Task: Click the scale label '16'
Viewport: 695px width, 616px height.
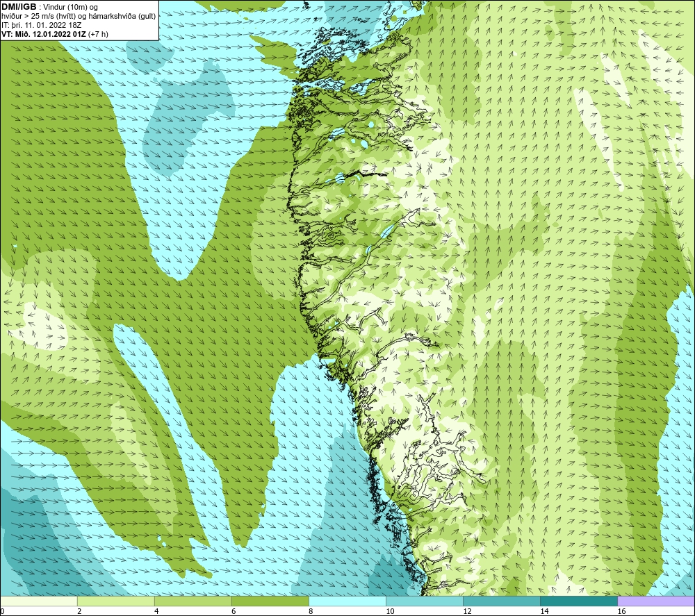Action: point(622,612)
